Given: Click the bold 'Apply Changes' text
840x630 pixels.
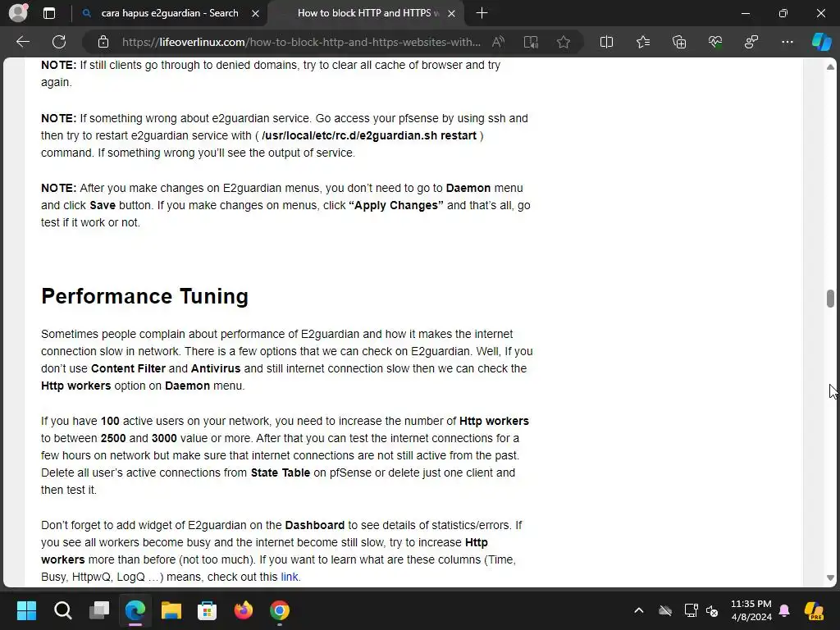Looking at the screenshot, I should [x=396, y=206].
